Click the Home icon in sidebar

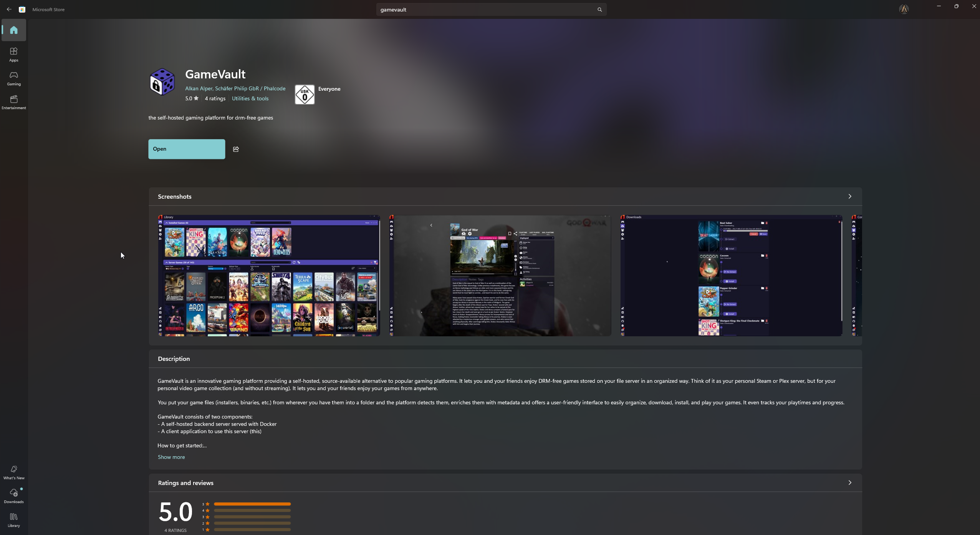click(14, 30)
